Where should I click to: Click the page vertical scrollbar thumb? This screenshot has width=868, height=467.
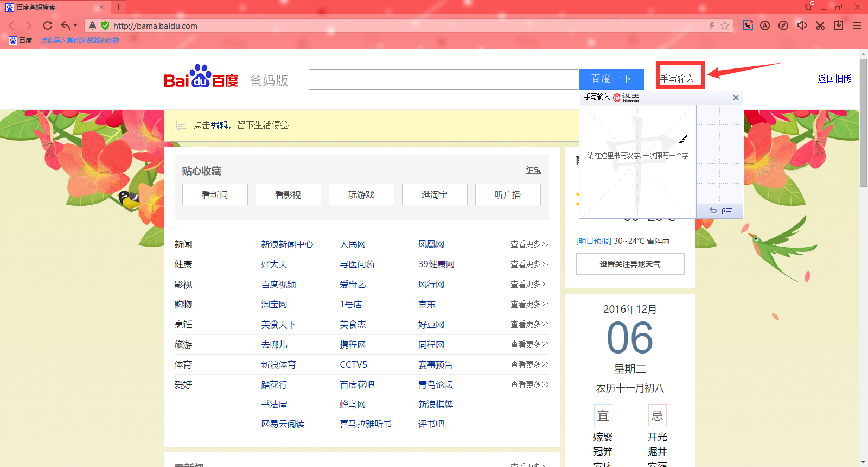(x=863, y=122)
